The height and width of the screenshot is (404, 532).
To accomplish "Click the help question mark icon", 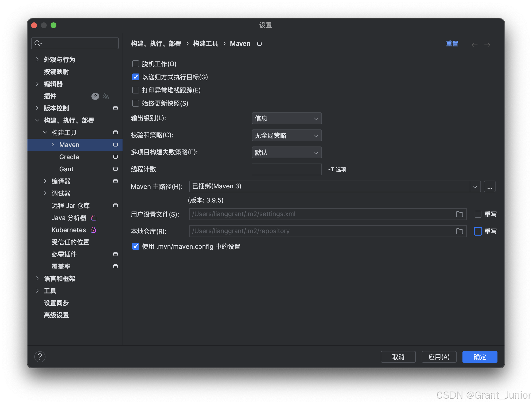I will coord(40,357).
